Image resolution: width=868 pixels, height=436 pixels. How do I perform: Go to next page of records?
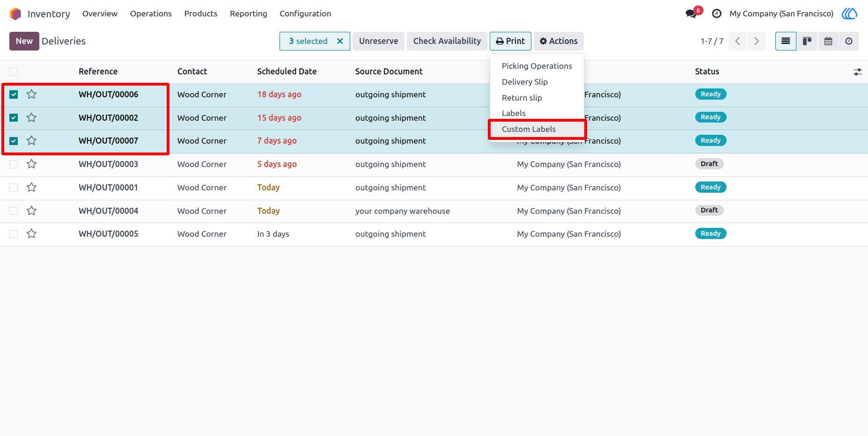pos(756,41)
